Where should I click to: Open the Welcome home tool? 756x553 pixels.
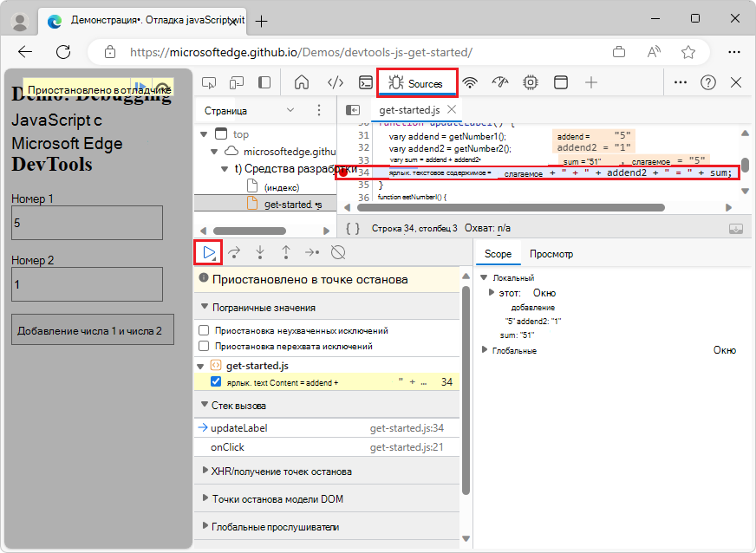pyautogui.click(x=302, y=82)
